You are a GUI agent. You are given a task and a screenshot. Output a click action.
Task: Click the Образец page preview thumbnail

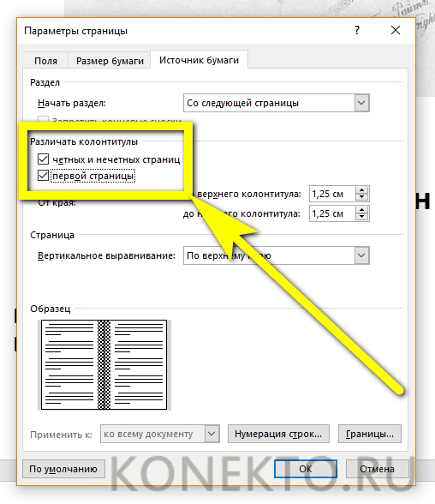tap(104, 365)
